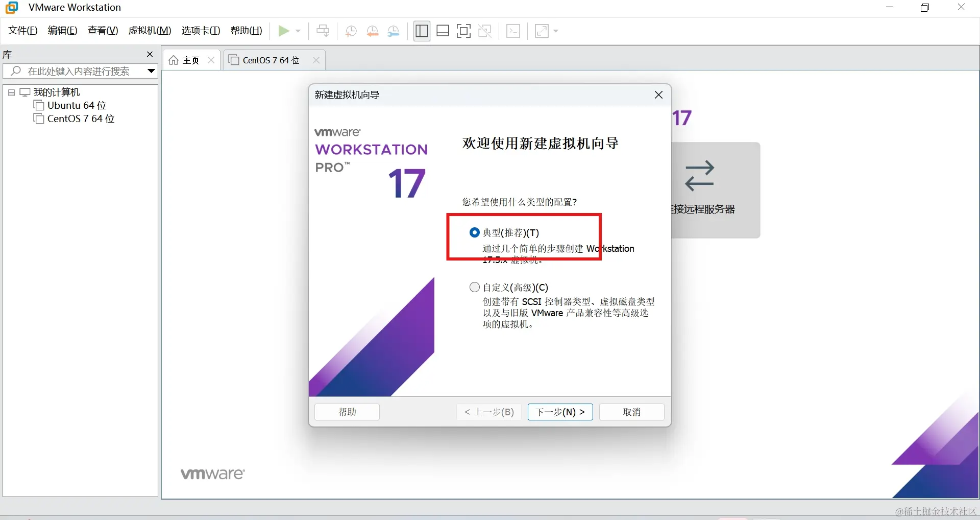Image resolution: width=980 pixels, height=520 pixels.
Task: Click the revert to snapshot icon
Action: tap(372, 31)
